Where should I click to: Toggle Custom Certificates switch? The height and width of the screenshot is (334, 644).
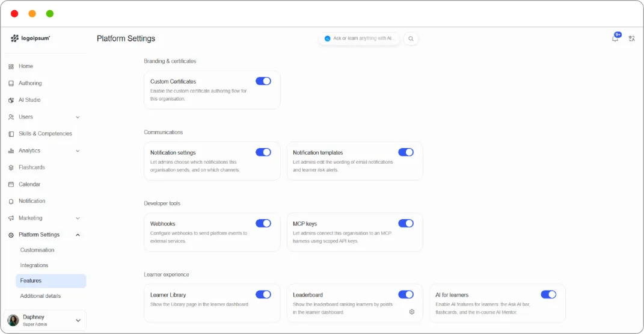click(x=263, y=81)
